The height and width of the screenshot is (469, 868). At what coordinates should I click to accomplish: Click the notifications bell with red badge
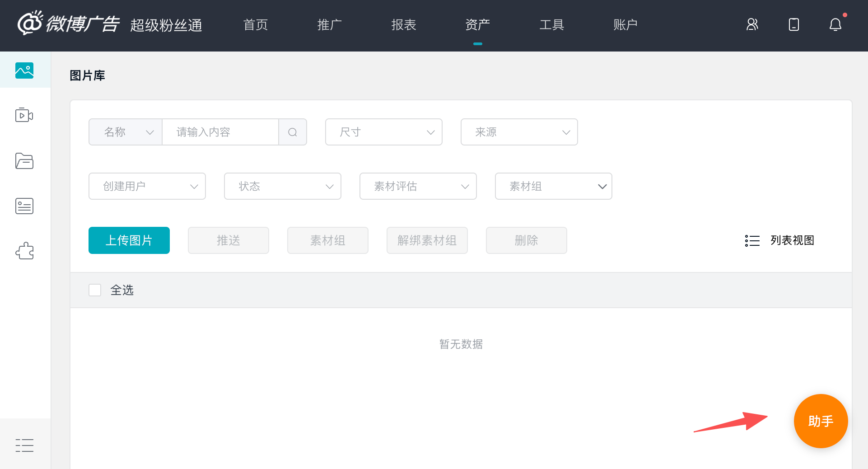835,25
